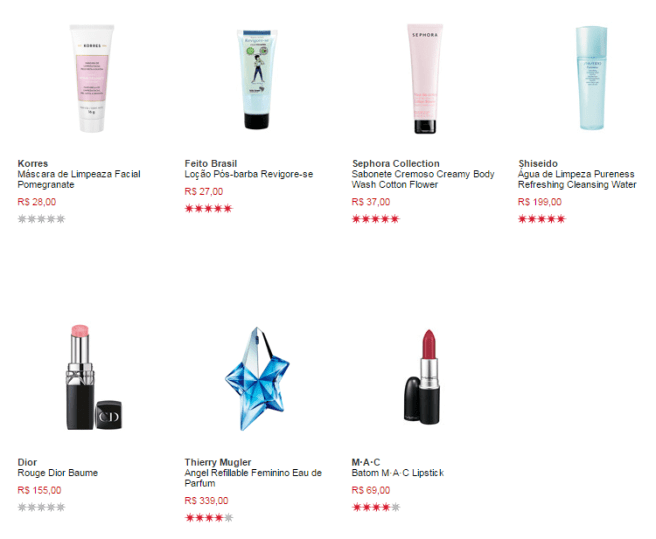Select the Sephora Collection body wash image
The image size is (656, 539).
[425, 79]
